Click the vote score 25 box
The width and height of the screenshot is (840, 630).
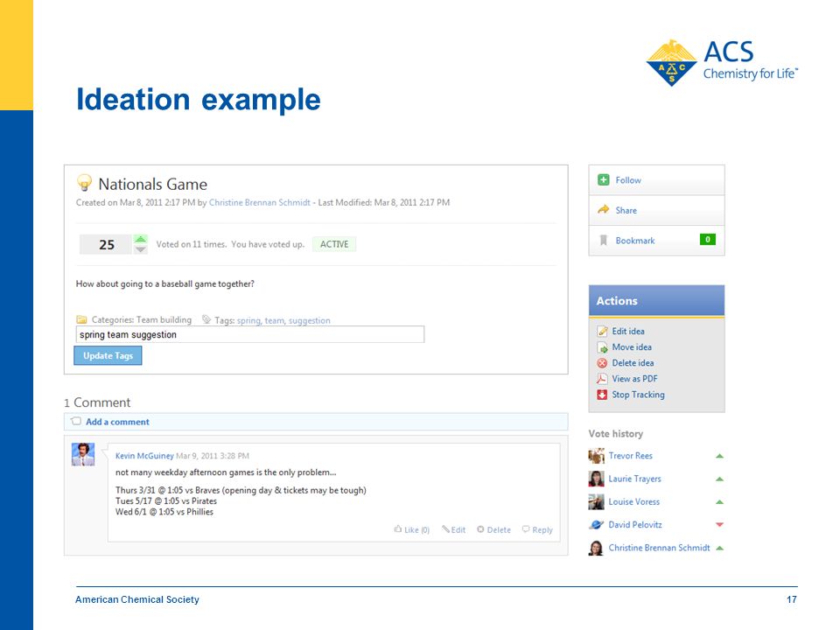click(106, 244)
